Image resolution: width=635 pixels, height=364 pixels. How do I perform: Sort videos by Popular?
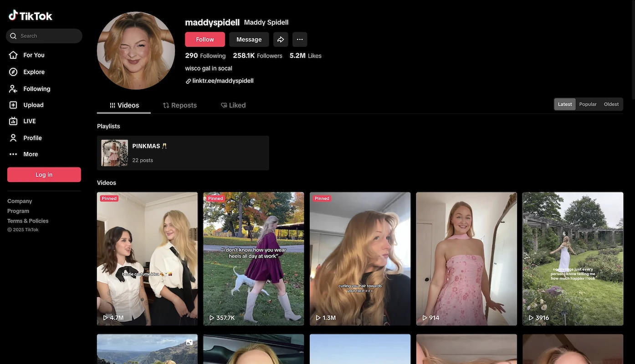pyautogui.click(x=588, y=104)
